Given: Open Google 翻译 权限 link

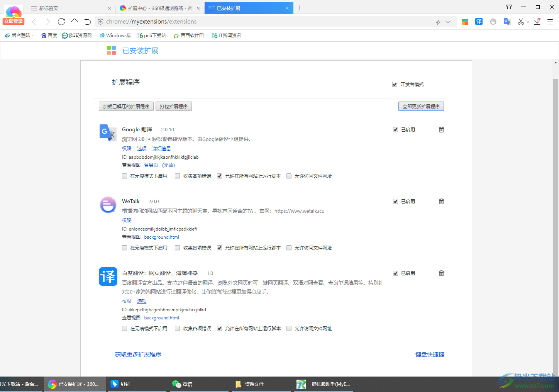Looking at the screenshot, I should point(127,149).
